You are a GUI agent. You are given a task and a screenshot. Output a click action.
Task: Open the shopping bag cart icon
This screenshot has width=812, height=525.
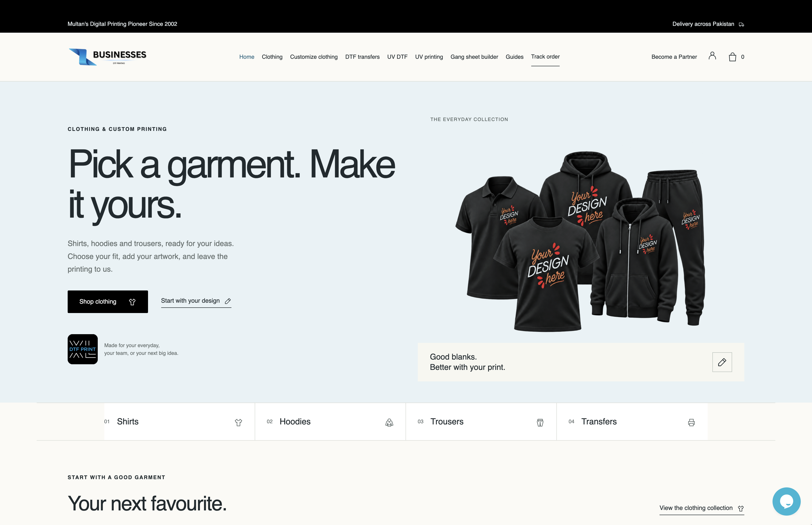tap(732, 57)
